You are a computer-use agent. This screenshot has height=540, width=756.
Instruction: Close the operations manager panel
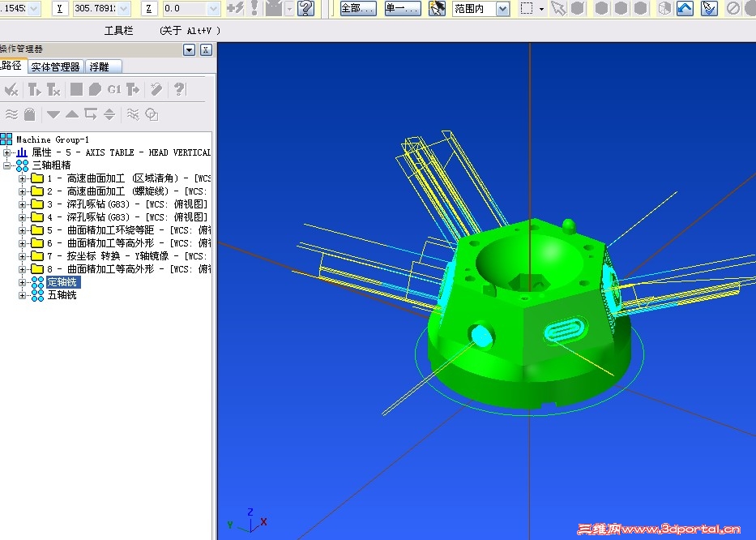(x=206, y=49)
